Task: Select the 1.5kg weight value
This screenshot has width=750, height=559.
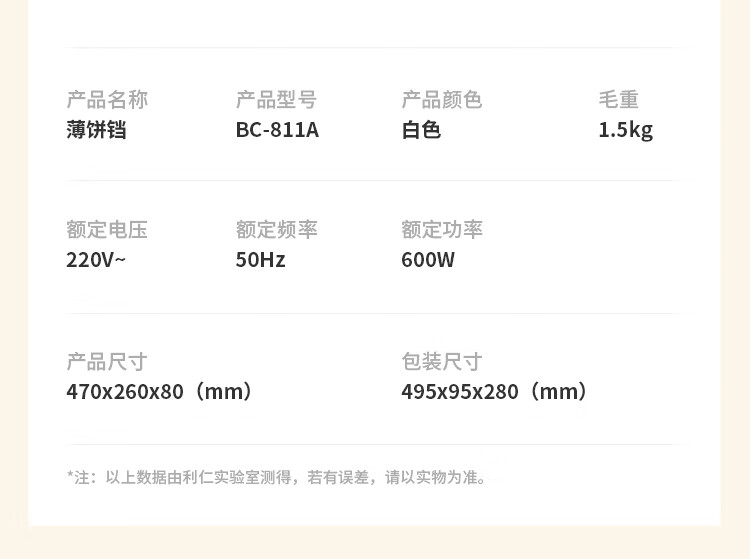Action: pos(625,130)
